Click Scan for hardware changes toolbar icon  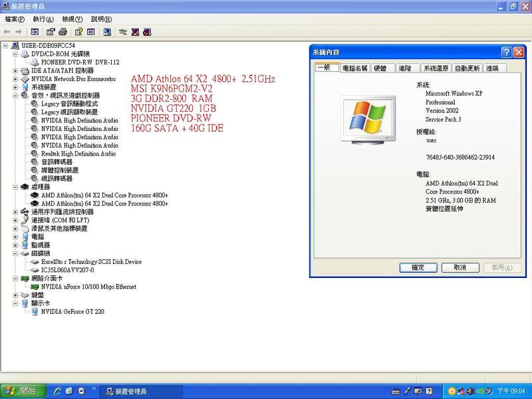click(x=107, y=32)
